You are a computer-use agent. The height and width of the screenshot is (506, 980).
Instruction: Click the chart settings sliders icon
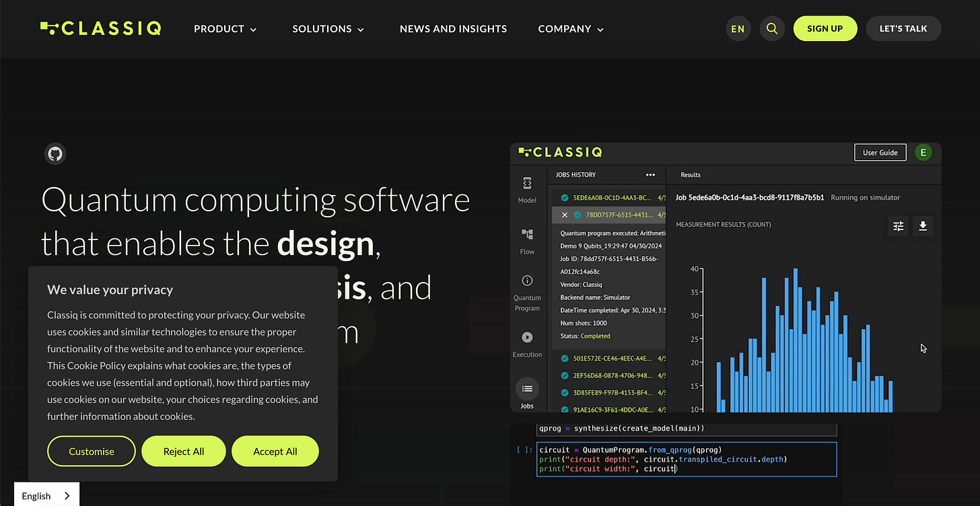click(x=899, y=226)
